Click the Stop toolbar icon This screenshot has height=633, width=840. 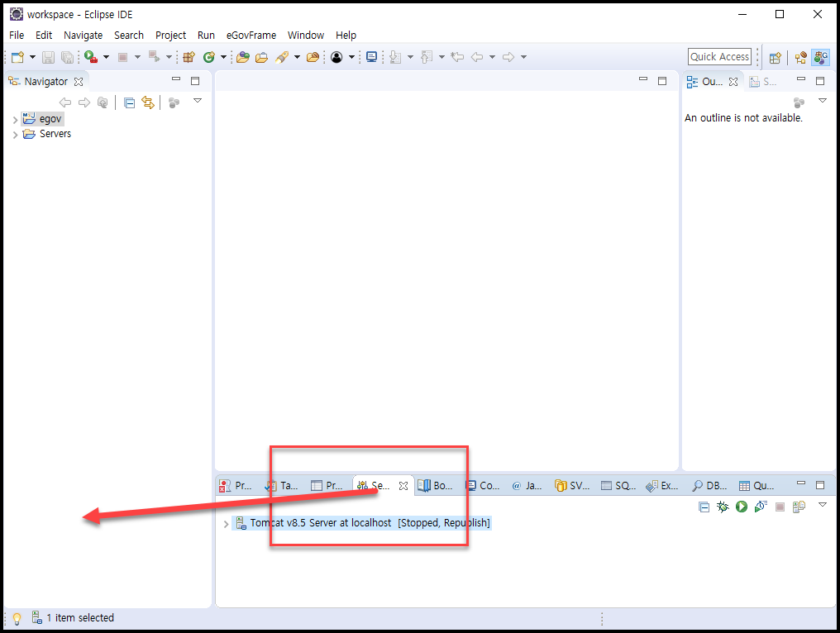pyautogui.click(x=122, y=57)
